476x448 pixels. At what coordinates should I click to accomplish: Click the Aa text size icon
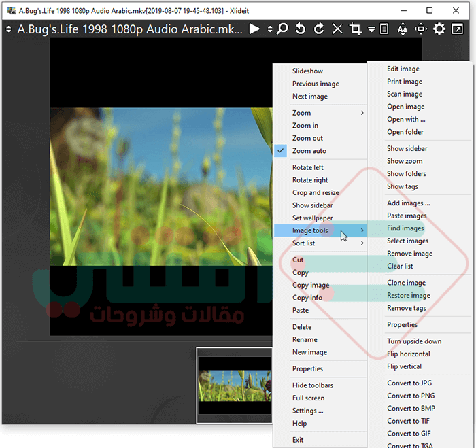(x=403, y=29)
